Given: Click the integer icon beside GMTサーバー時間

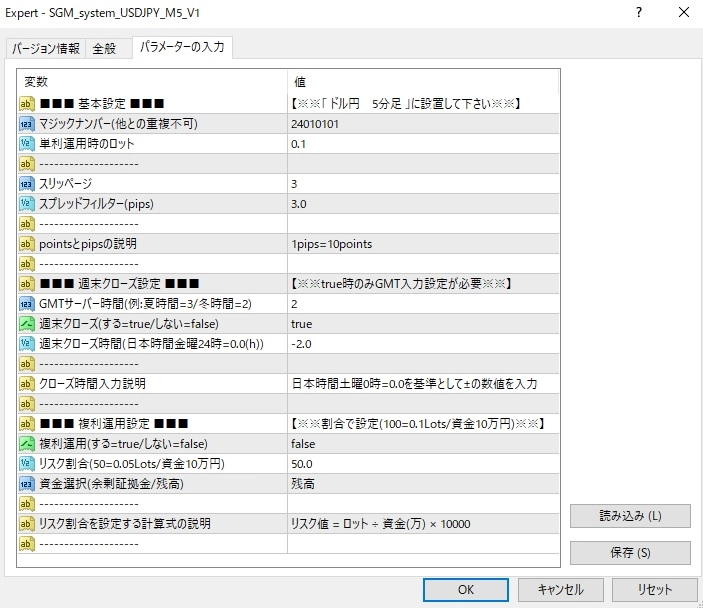Looking at the screenshot, I should (26, 304).
